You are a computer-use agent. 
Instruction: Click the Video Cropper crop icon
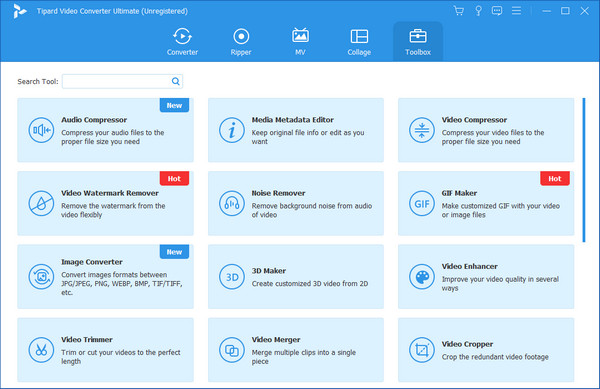[x=422, y=350]
